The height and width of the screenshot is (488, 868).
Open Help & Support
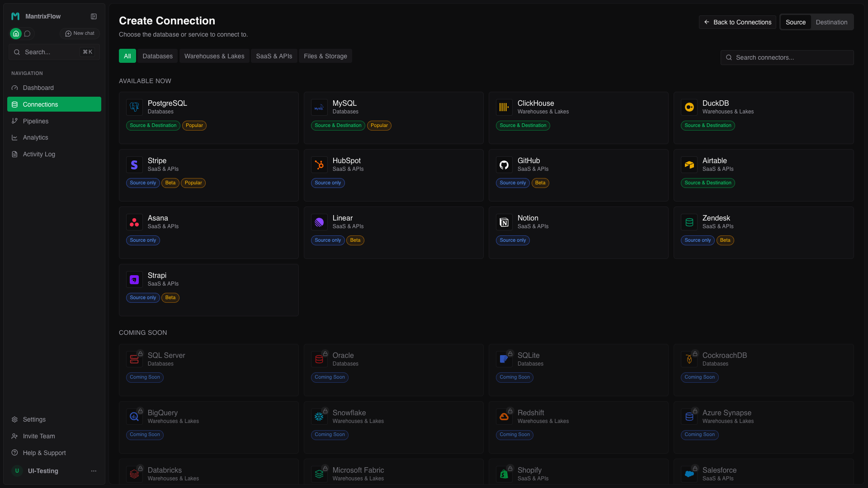coord(54,453)
